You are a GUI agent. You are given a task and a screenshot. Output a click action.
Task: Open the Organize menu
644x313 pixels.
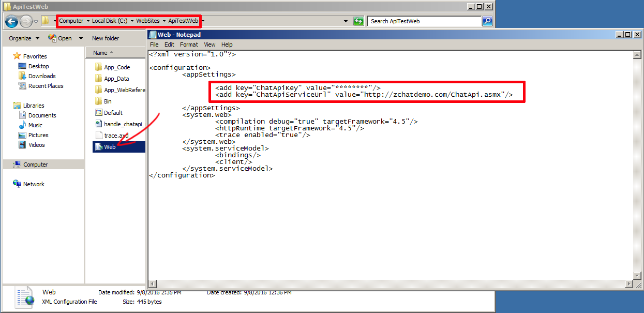[x=23, y=38]
